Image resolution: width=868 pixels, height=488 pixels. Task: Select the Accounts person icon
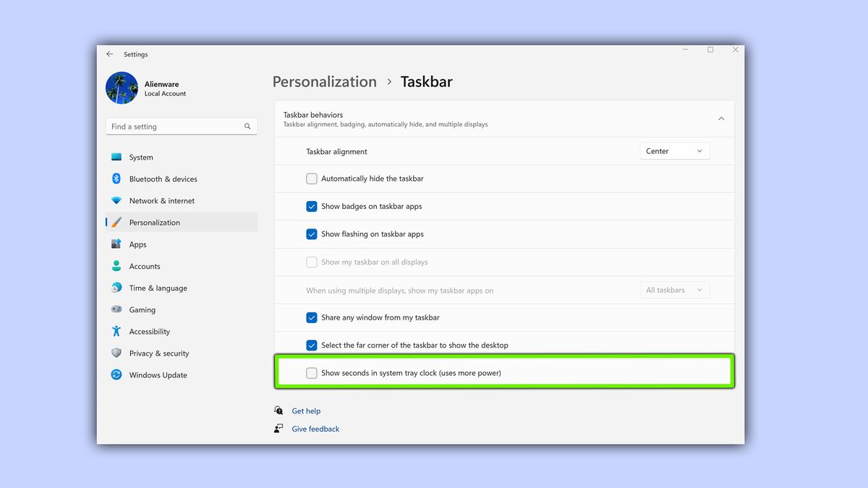[x=116, y=266]
